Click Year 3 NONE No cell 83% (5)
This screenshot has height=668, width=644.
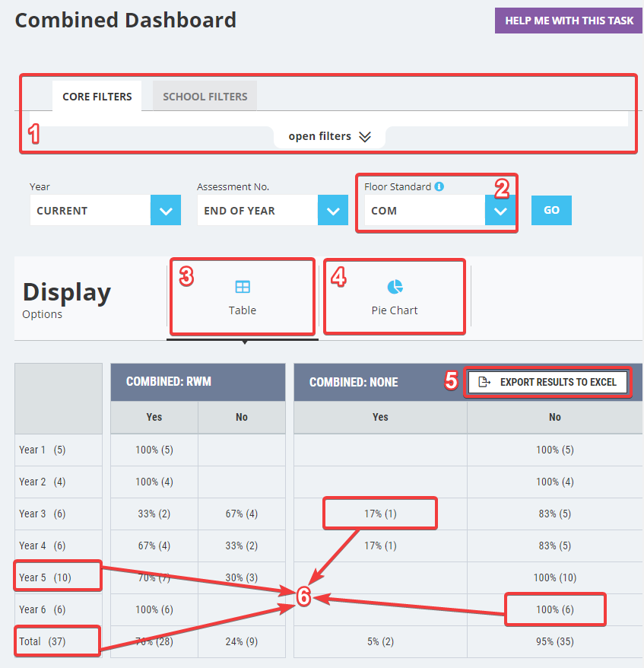tap(554, 514)
